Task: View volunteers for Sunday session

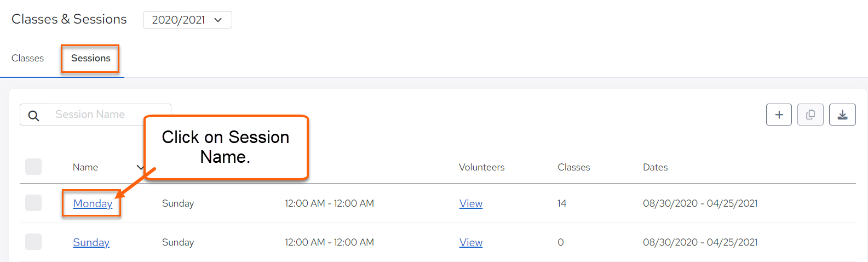Action: click(x=471, y=242)
